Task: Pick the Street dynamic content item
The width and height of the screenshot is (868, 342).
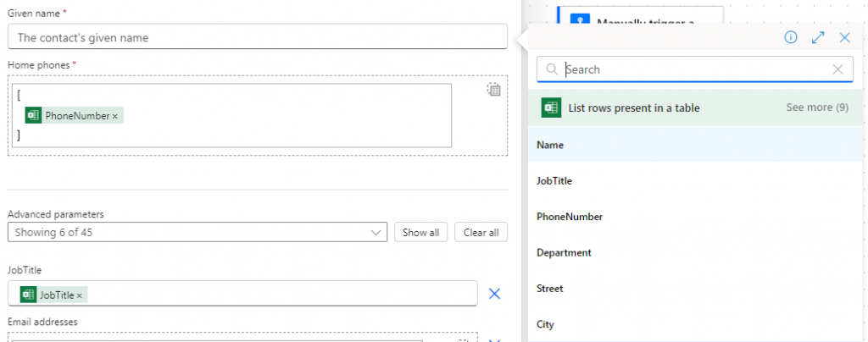Action: (x=549, y=289)
